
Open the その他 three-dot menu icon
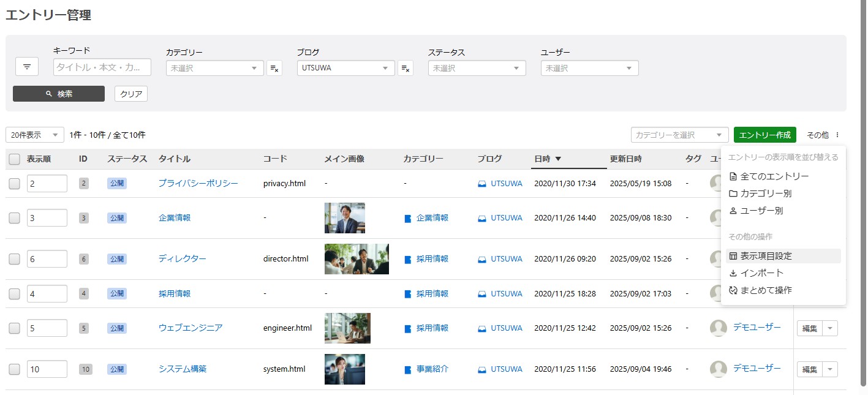(x=837, y=135)
